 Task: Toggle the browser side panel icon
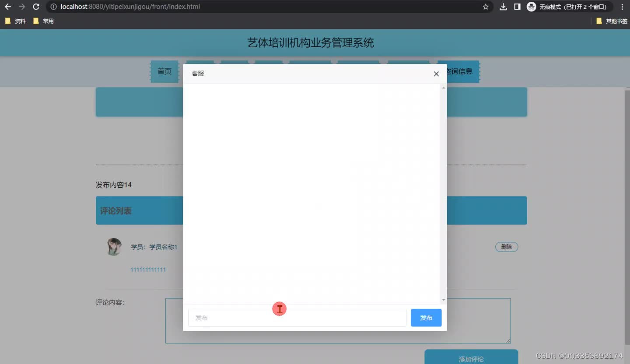tap(517, 7)
